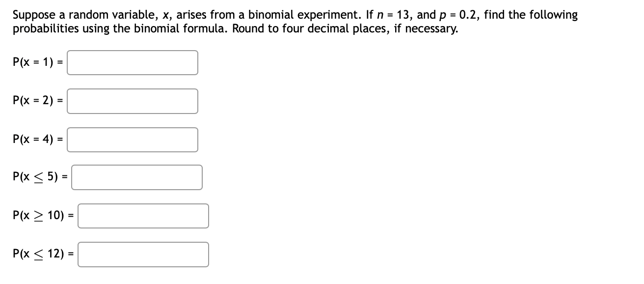This screenshot has width=644, height=284.
Task: Select the P(x = 1) label text
Action: (32, 62)
